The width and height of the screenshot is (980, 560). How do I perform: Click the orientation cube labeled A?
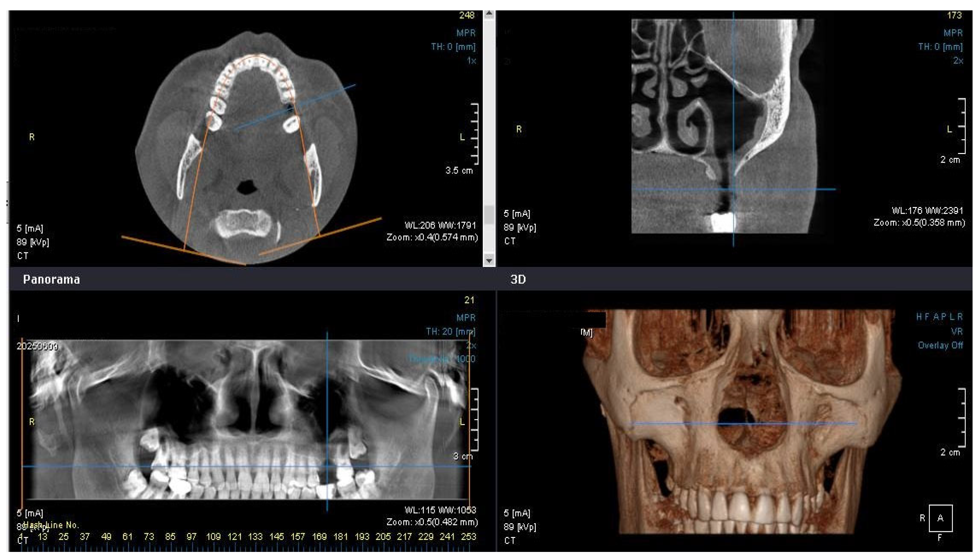[940, 518]
